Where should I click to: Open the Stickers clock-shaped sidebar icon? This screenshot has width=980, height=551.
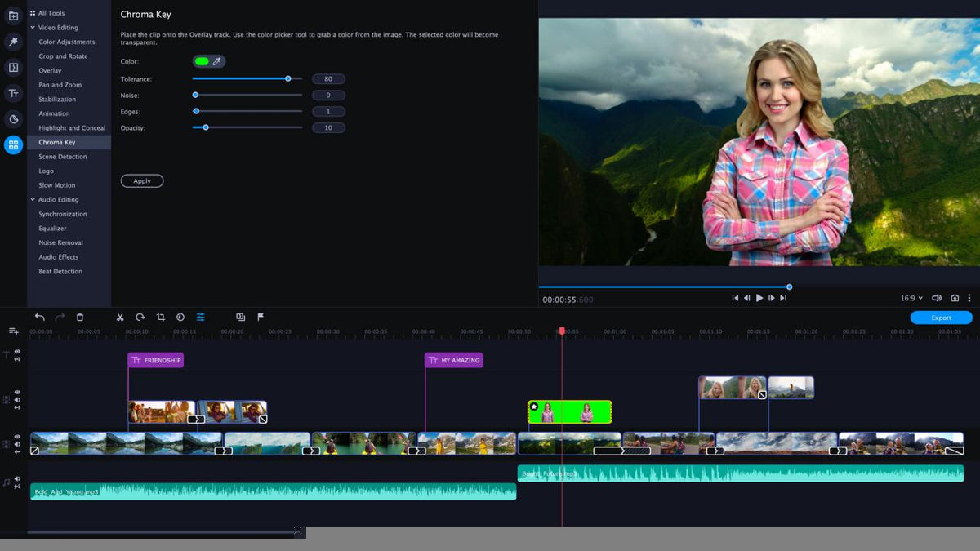click(13, 119)
